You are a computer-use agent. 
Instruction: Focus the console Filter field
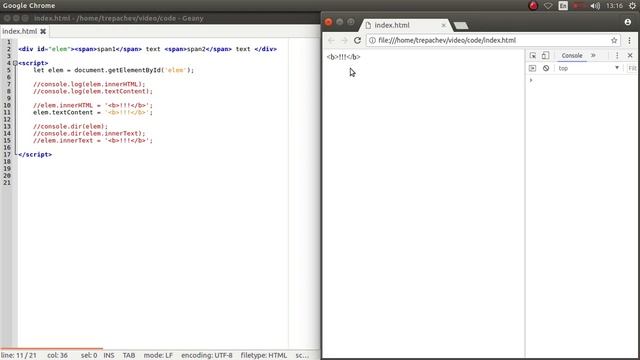tap(633, 68)
